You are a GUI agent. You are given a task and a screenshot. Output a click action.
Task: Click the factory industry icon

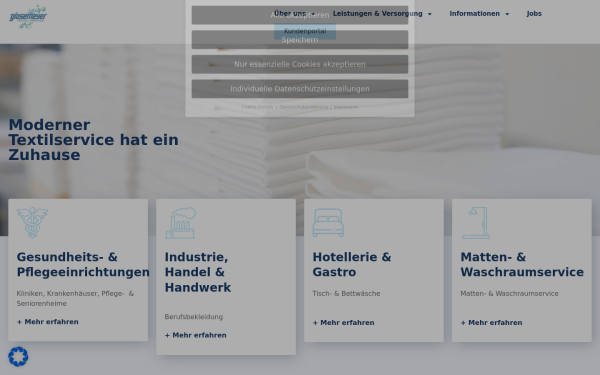point(181,223)
